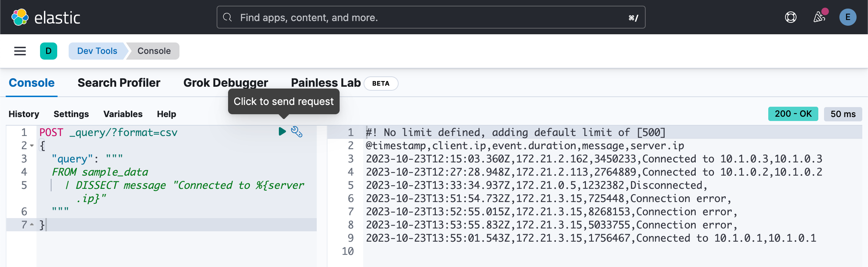Click output line number 10
The image size is (868, 267).
click(x=348, y=251)
